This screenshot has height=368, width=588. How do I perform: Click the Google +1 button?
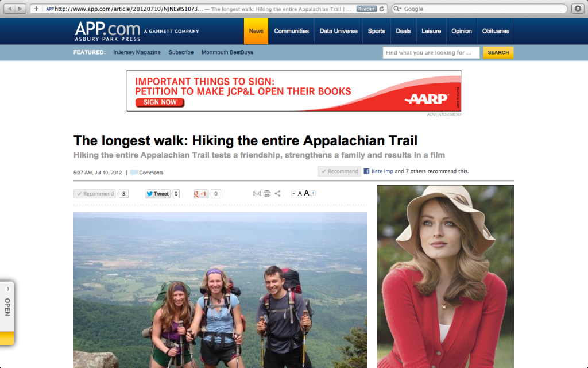[x=200, y=194]
